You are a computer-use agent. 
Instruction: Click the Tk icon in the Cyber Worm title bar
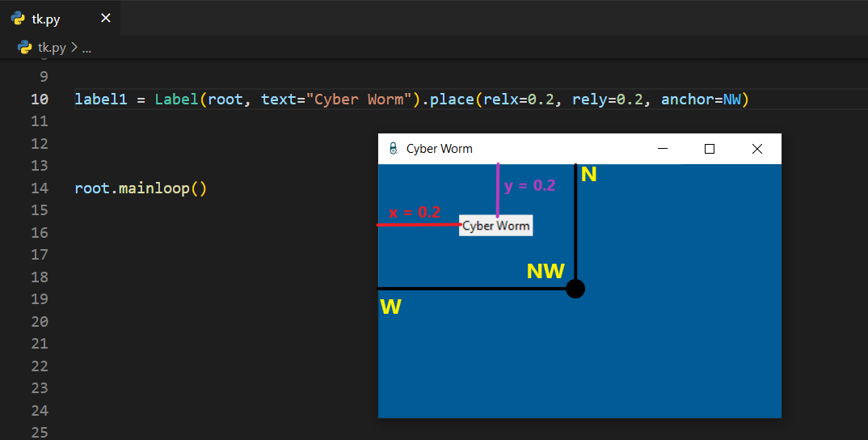point(394,149)
